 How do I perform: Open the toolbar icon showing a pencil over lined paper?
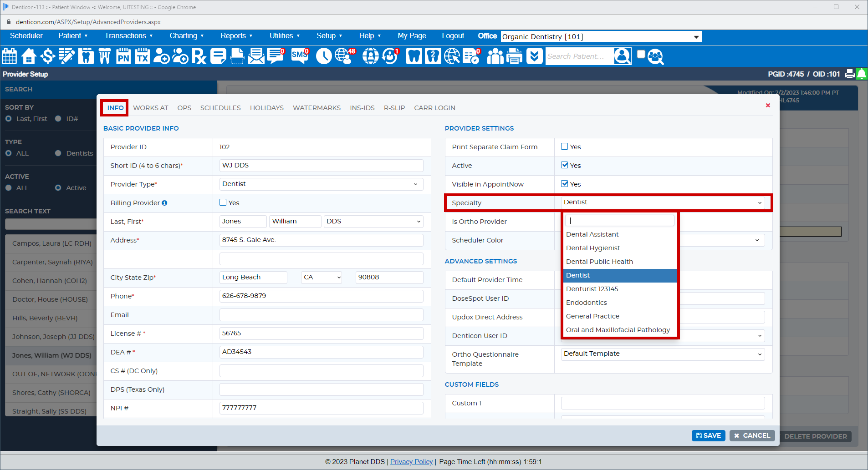(66, 56)
